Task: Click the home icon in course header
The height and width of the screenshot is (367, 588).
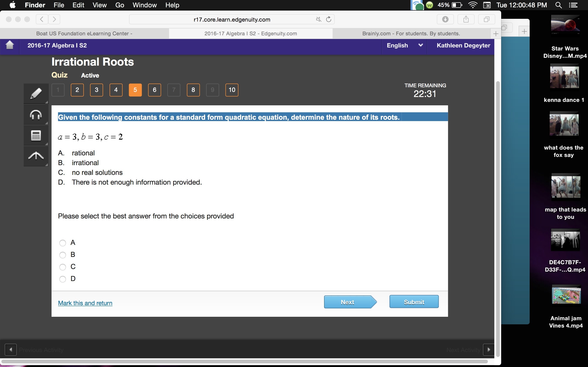Action: tap(10, 45)
